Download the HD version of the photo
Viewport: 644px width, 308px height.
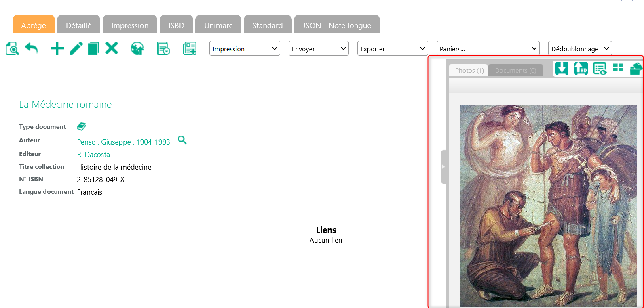point(581,68)
